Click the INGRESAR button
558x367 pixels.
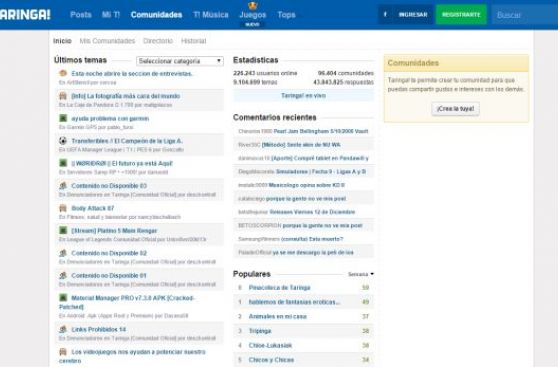(413, 15)
